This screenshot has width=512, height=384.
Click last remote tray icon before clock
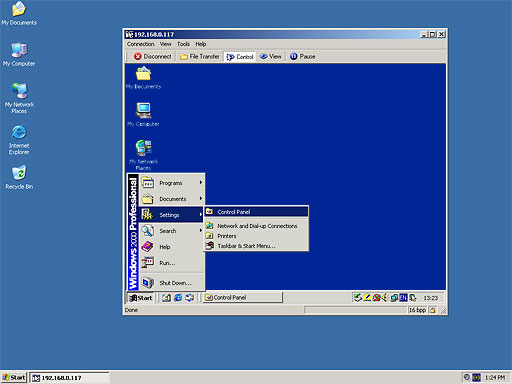tap(413, 297)
